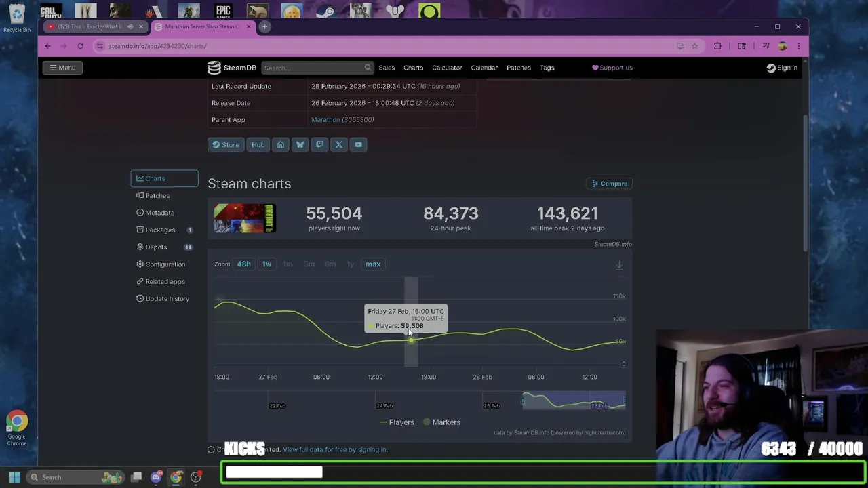The height and width of the screenshot is (488, 868).
Task: Click the Compare button
Action: click(x=609, y=184)
